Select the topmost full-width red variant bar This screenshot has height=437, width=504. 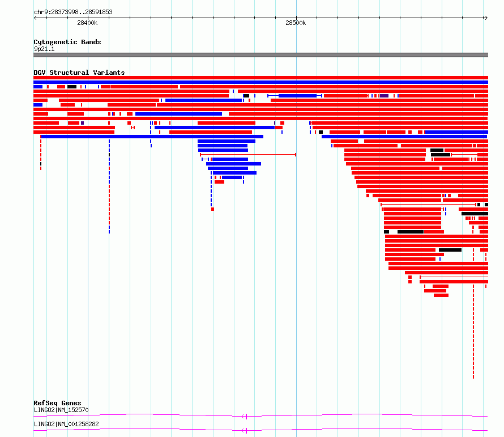click(260, 78)
